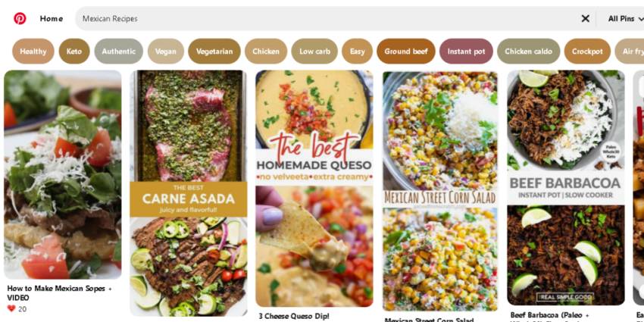Open the Beef Barbacoa pin image
644x322 pixels.
tap(566, 188)
